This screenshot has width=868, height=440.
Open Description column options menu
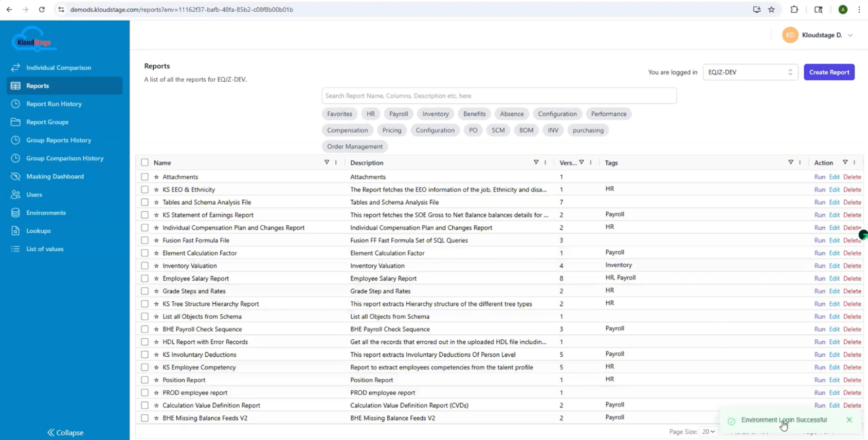tap(545, 162)
